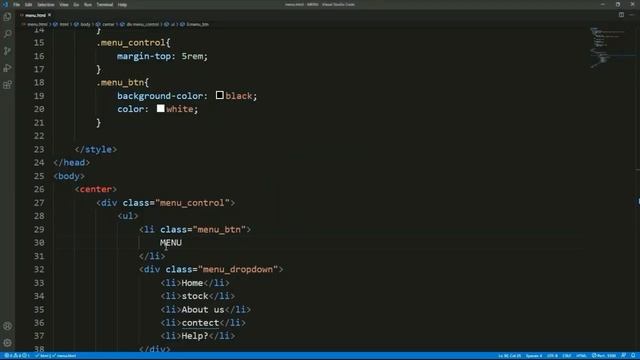Viewport: 640px width, 360px height.
Task: Open the Go menu
Action: [76, 4]
